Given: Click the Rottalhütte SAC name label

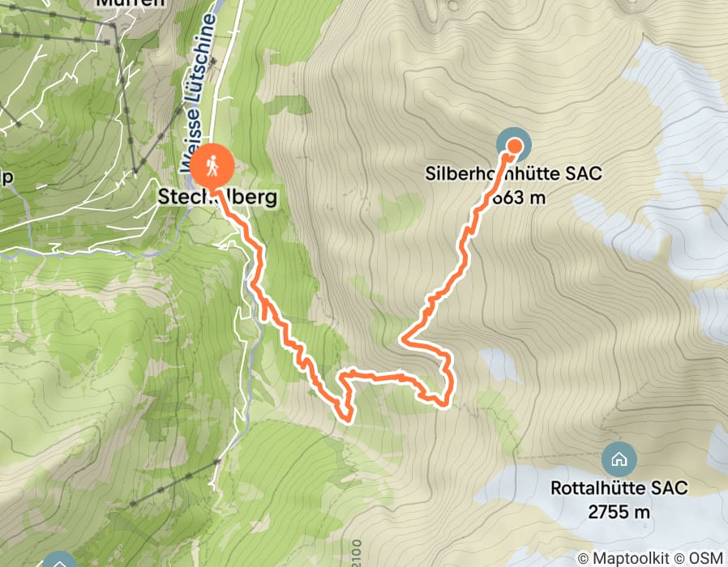Looking at the screenshot, I should [619, 488].
